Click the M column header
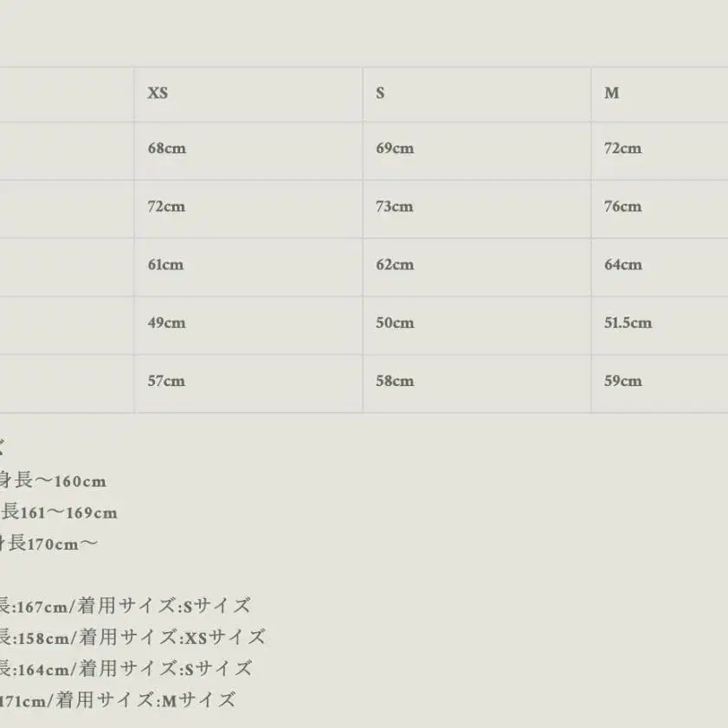728x728 pixels. [x=611, y=93]
